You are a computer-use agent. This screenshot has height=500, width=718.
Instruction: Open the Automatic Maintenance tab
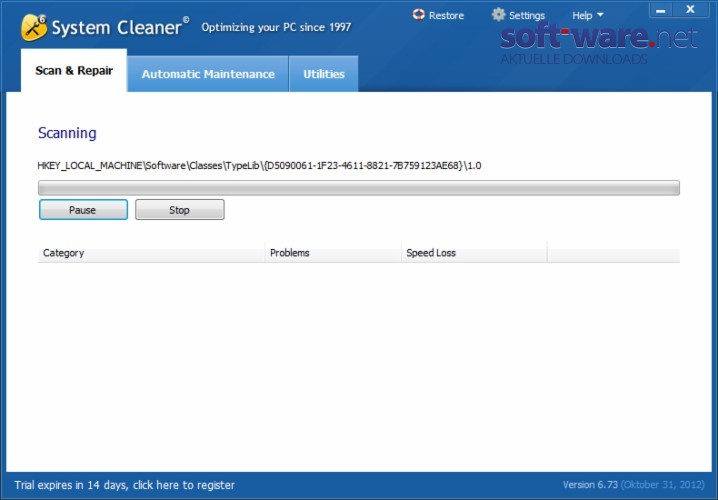click(208, 74)
